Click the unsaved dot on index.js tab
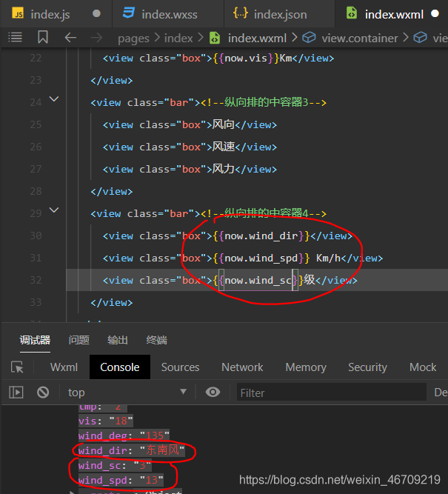The width and height of the screenshot is (448, 494). click(96, 13)
